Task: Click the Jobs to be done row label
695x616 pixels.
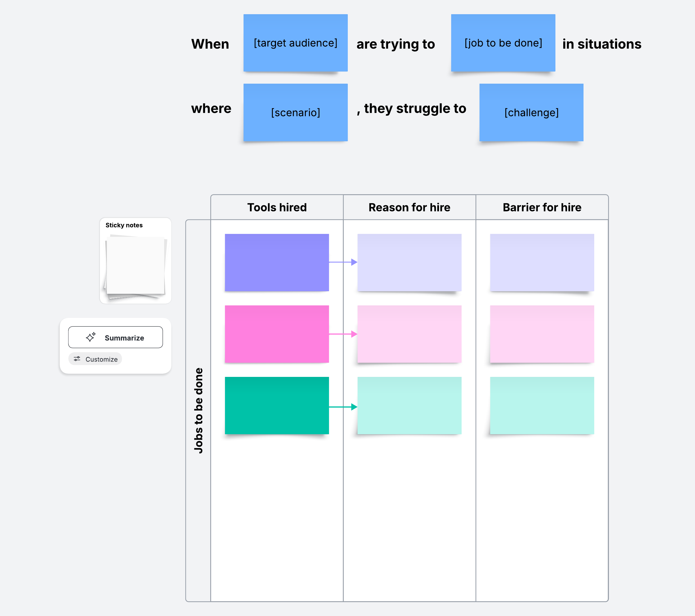Action: click(198, 410)
